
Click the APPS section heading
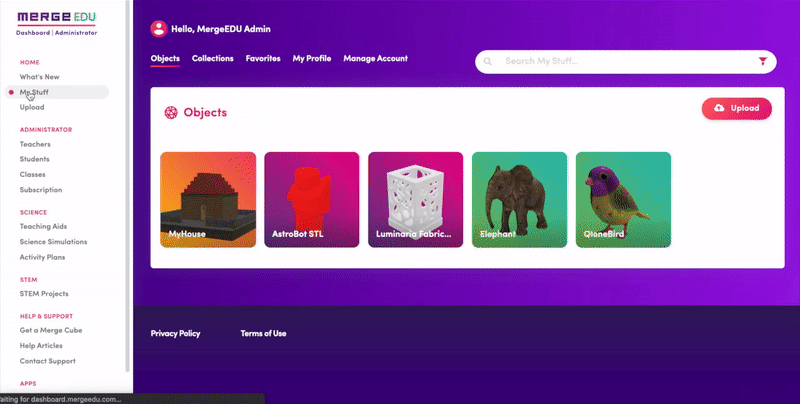point(28,384)
